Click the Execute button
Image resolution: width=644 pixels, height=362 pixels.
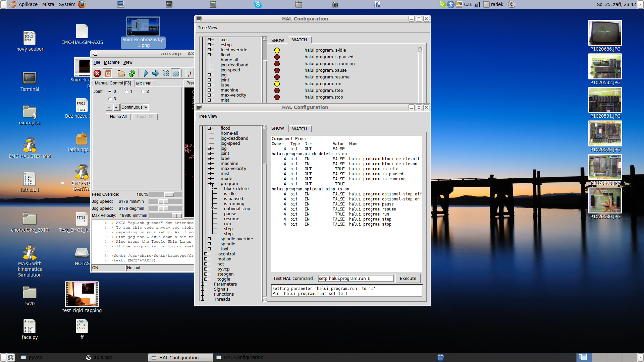[x=408, y=278]
